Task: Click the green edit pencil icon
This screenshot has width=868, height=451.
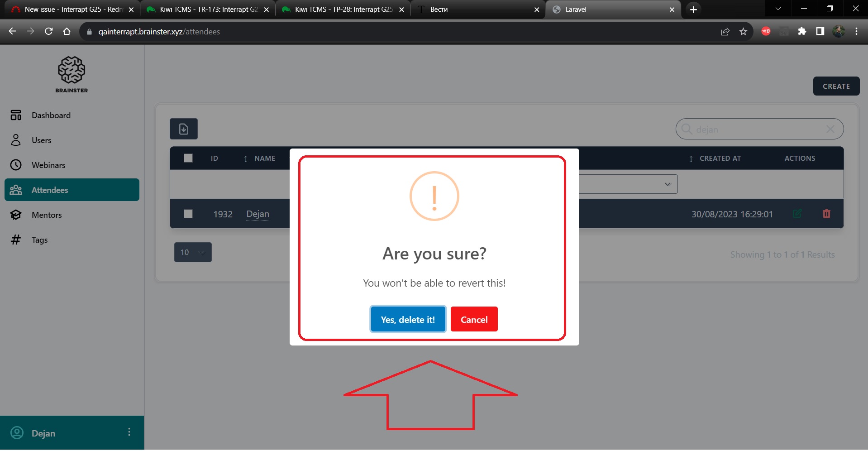Action: point(797,214)
